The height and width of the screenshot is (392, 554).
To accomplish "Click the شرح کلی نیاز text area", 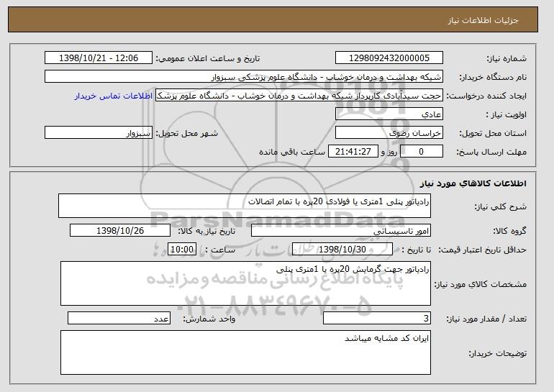I will pyautogui.click(x=245, y=206).
